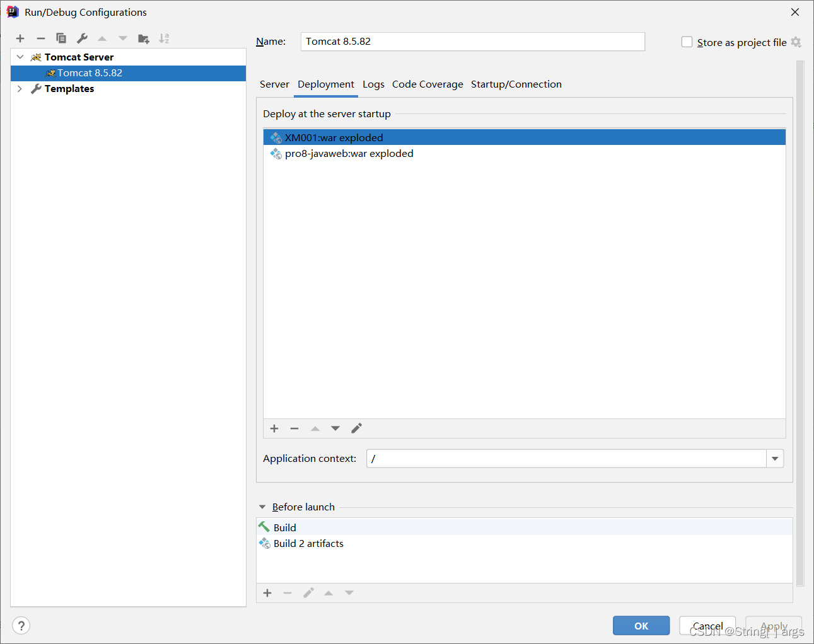
Task: Focus the Name input field
Action: pos(473,42)
